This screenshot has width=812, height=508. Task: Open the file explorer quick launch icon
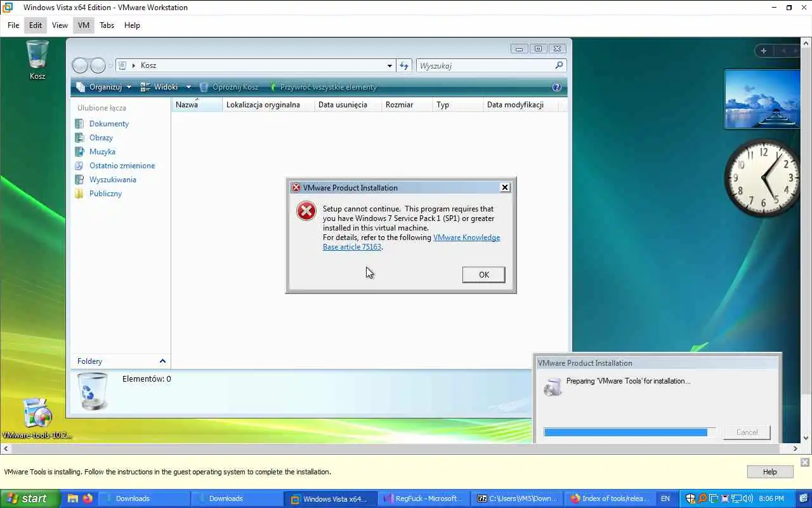(73, 498)
